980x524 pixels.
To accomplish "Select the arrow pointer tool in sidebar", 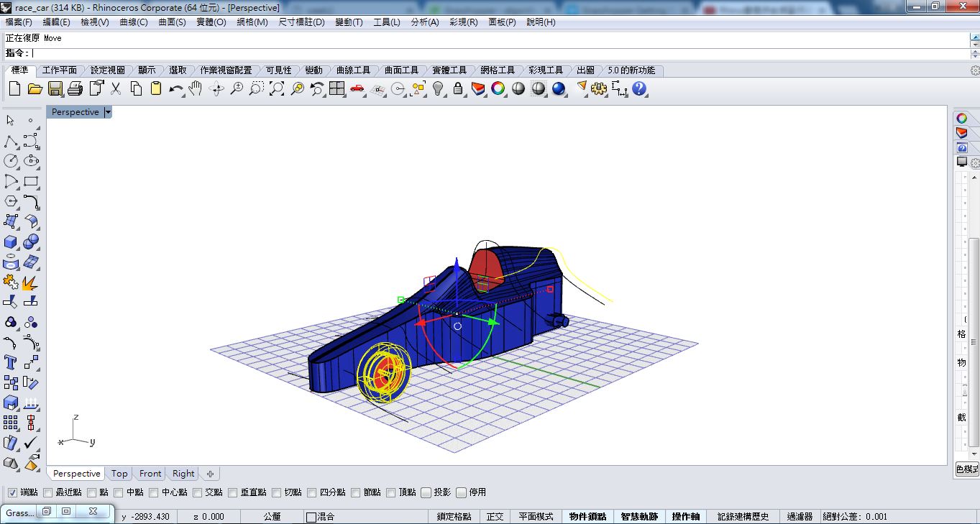I will [x=11, y=121].
